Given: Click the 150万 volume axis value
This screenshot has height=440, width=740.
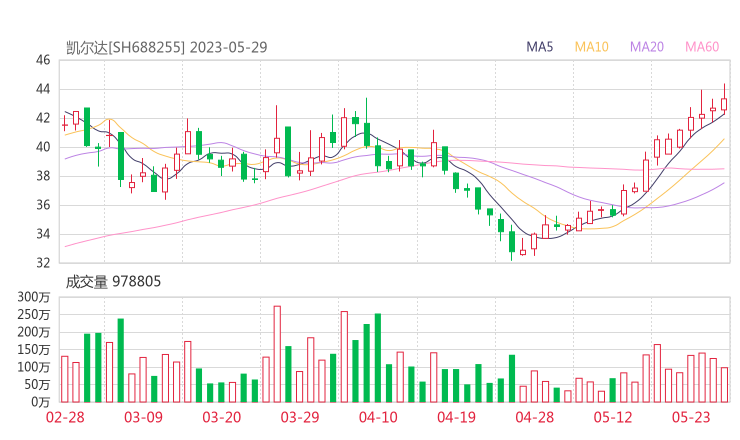Looking at the screenshot, I should (34, 349).
